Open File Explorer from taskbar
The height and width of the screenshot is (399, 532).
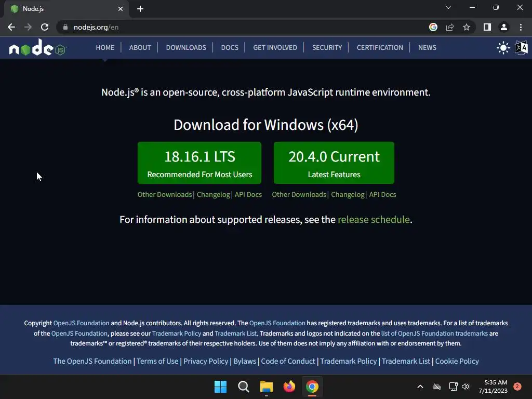coord(267,387)
